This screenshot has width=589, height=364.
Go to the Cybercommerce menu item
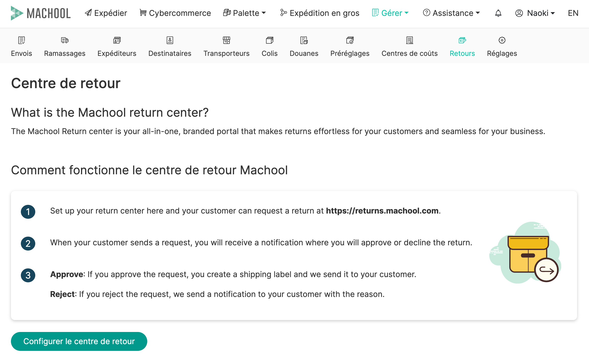click(175, 13)
